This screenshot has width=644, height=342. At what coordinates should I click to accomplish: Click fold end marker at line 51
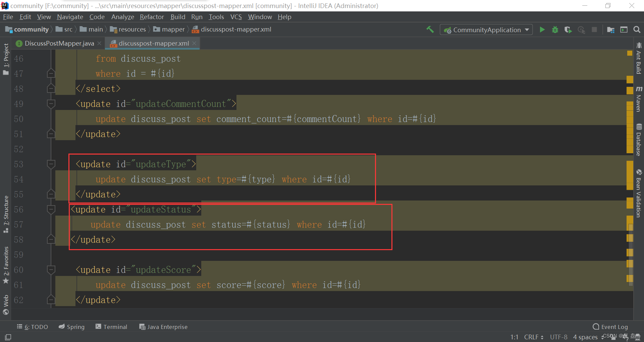pos(51,134)
